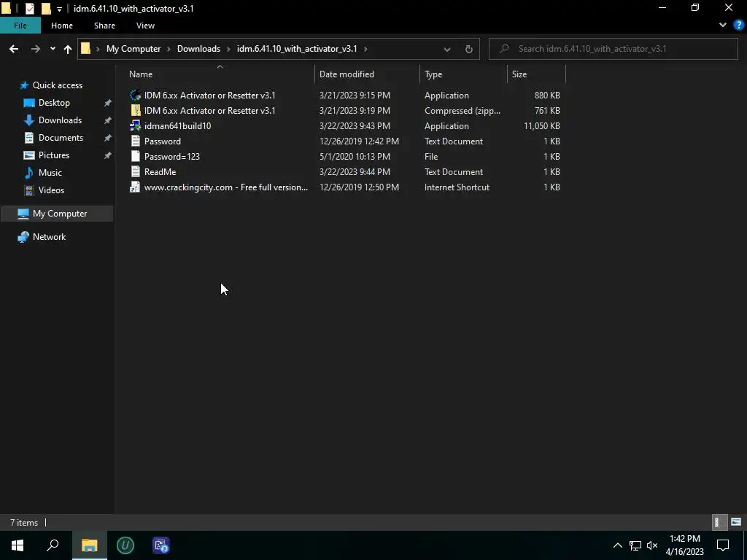Click date 5/1/2020 10:13 PM

(355, 156)
